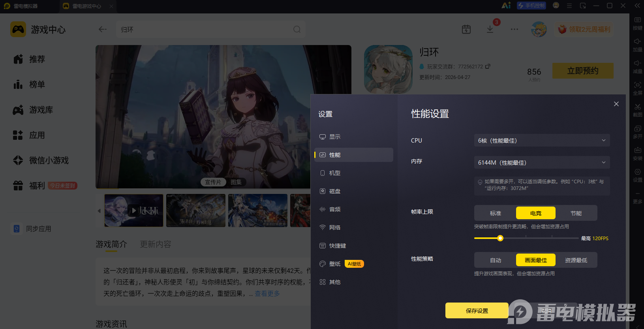Open the calendar schedule icon
644x329 pixels.
466,29
